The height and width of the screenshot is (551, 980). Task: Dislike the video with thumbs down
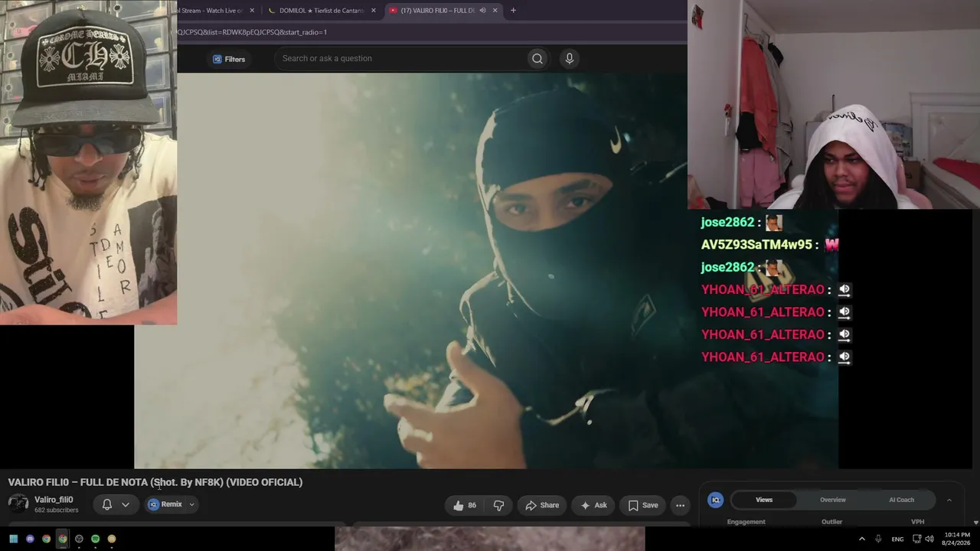498,505
